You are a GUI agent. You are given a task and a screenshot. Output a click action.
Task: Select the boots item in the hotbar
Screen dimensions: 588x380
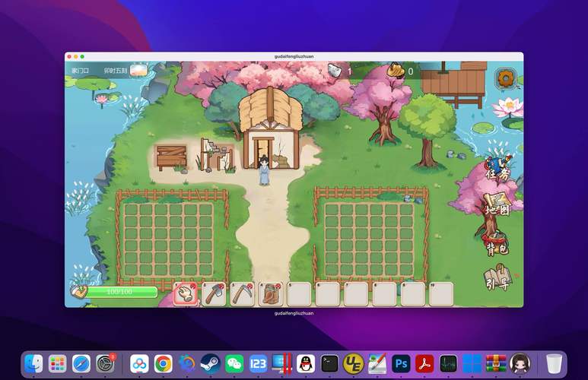pos(270,293)
